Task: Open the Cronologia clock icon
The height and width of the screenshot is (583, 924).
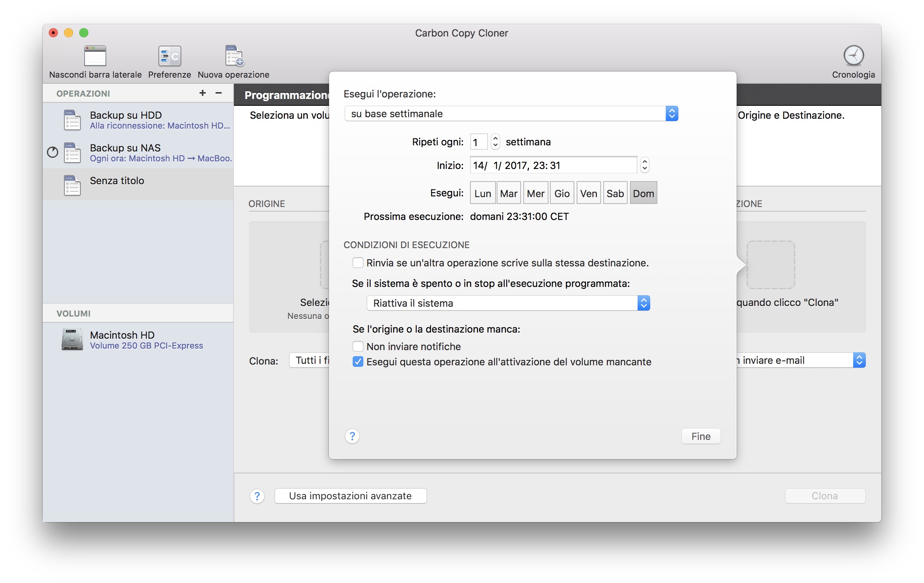Action: (853, 56)
